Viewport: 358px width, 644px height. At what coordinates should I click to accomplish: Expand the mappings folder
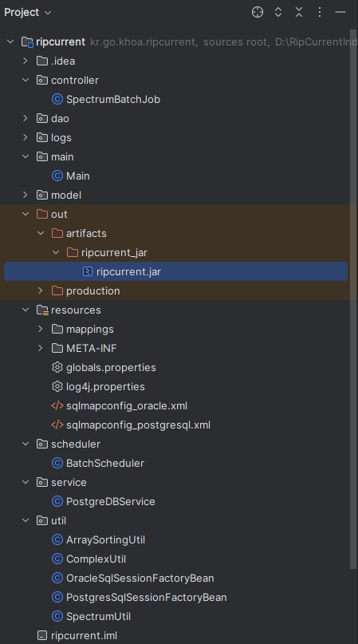coord(41,329)
